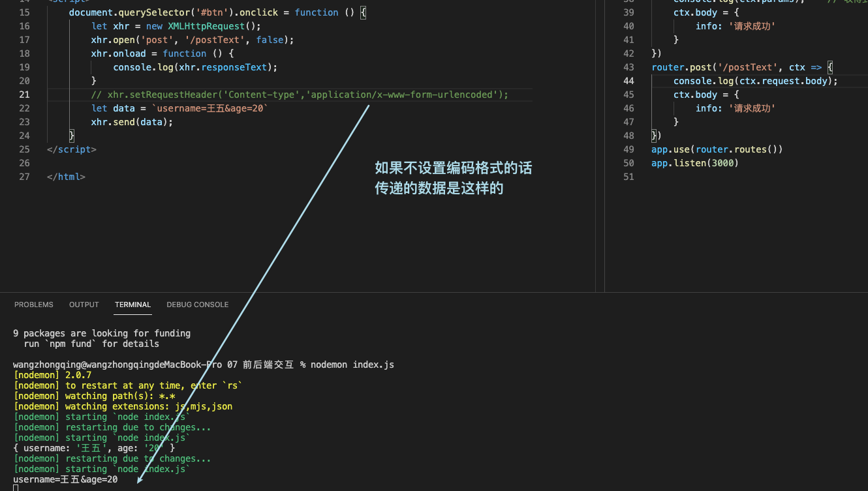Click the commented xhr.setRequestHeader line
Image resolution: width=868 pixels, height=491 pixels.
[300, 95]
